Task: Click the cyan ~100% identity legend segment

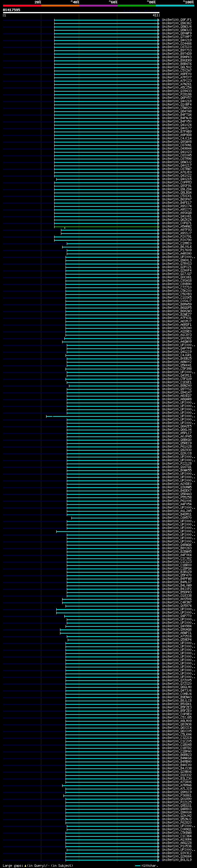Action: [x=175, y=6]
